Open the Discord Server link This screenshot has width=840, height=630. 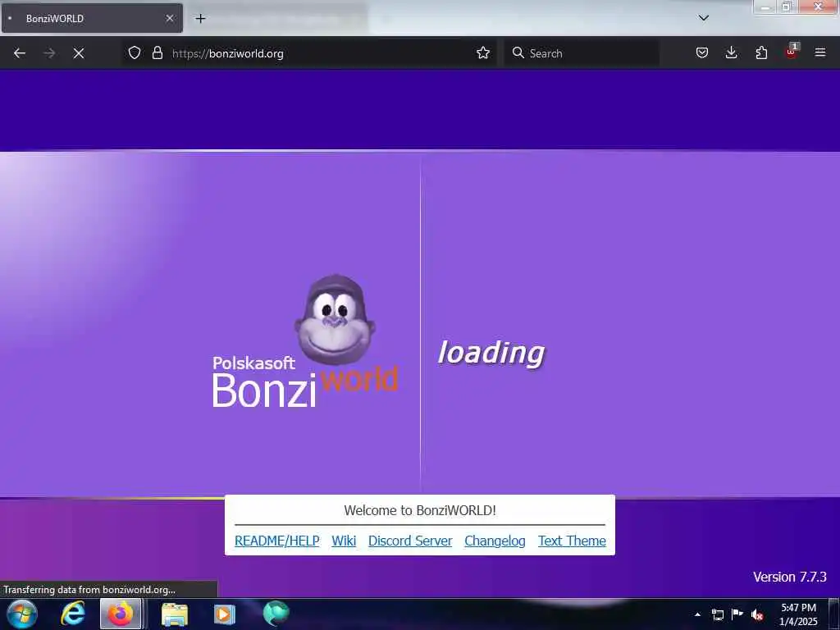pyautogui.click(x=410, y=541)
